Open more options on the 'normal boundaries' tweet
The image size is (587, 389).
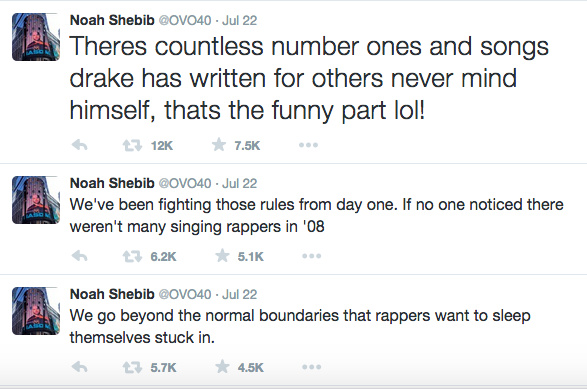[312, 367]
